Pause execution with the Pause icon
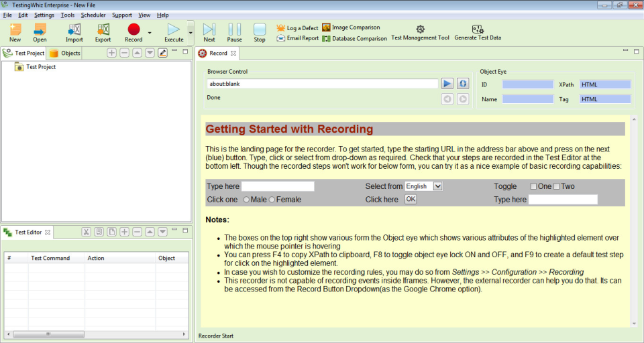This screenshot has width=644, height=343. (235, 32)
